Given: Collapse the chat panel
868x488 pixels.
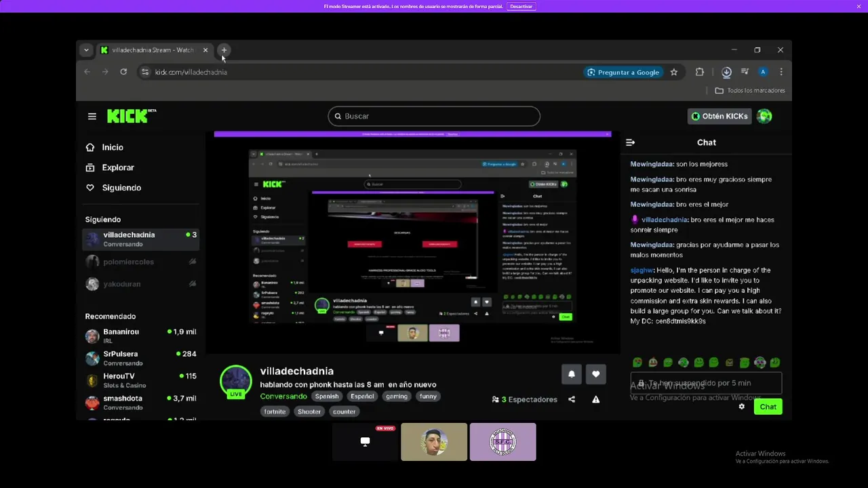Looking at the screenshot, I should (630, 142).
